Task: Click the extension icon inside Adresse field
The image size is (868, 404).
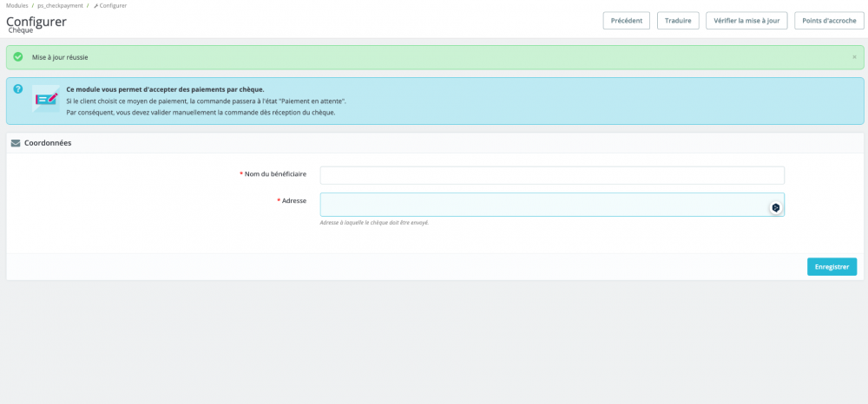Action: (x=776, y=208)
